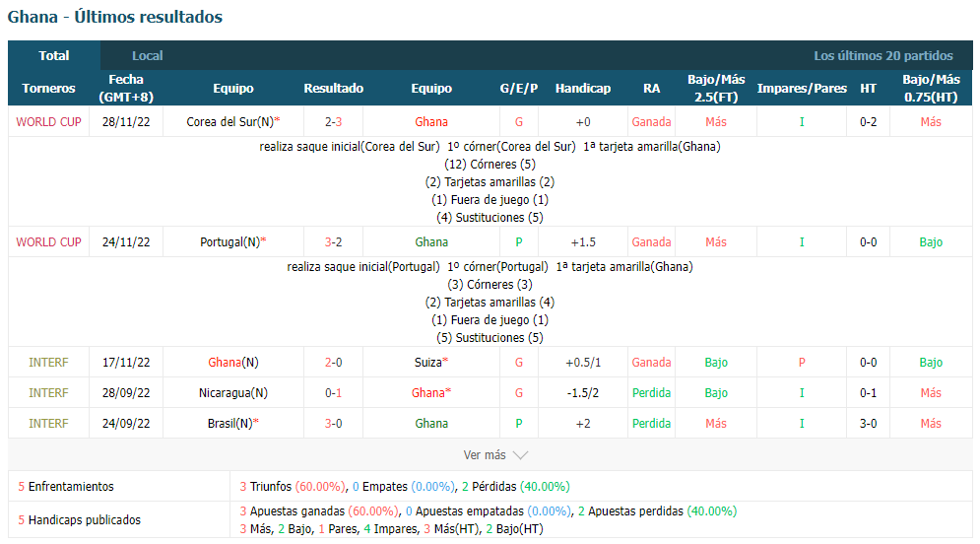Viewport: 980px width, 544px height.
Task: Click handicap value +0.5/1
Action: pyautogui.click(x=583, y=363)
